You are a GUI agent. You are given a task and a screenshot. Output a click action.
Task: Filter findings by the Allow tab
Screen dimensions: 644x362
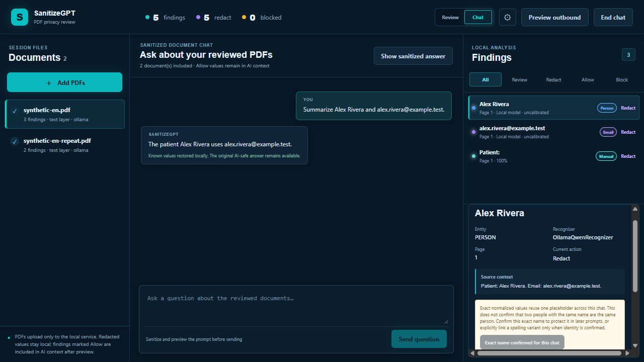(x=588, y=79)
